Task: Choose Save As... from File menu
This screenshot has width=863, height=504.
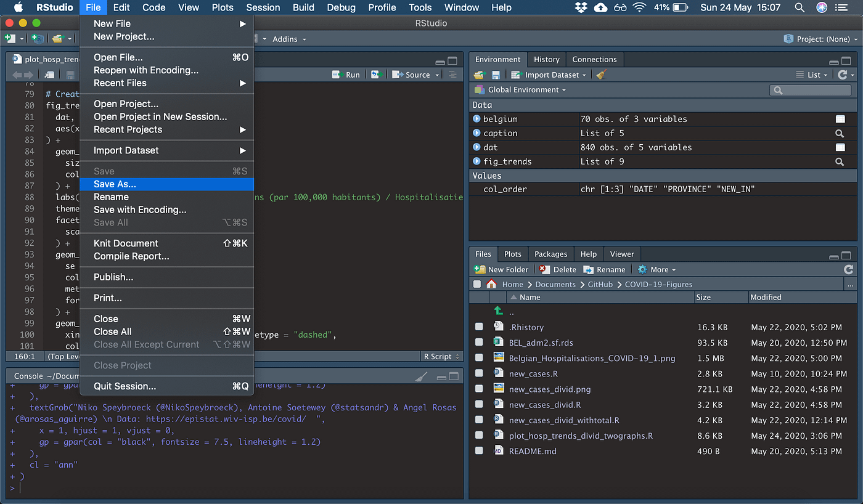Action: point(167,184)
